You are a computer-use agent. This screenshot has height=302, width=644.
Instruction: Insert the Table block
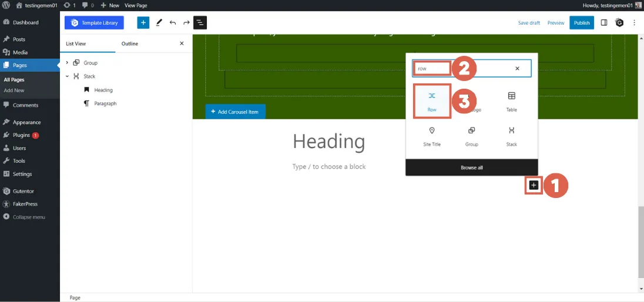511,102
